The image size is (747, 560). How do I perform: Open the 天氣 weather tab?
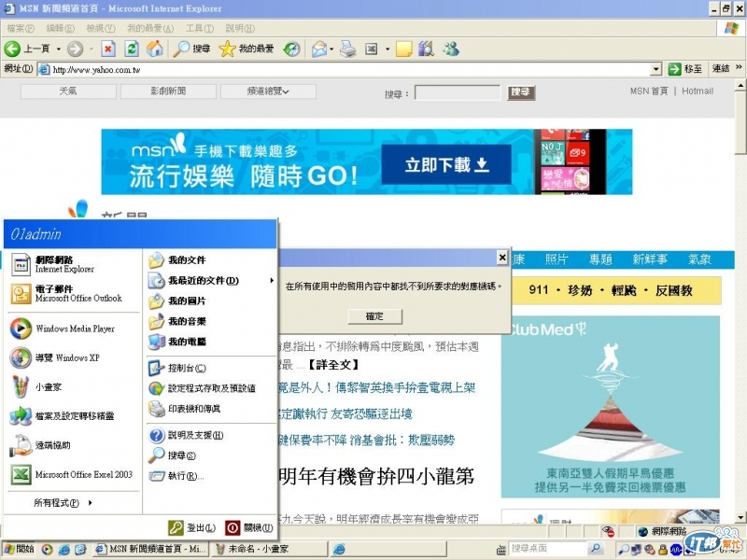coord(68,91)
